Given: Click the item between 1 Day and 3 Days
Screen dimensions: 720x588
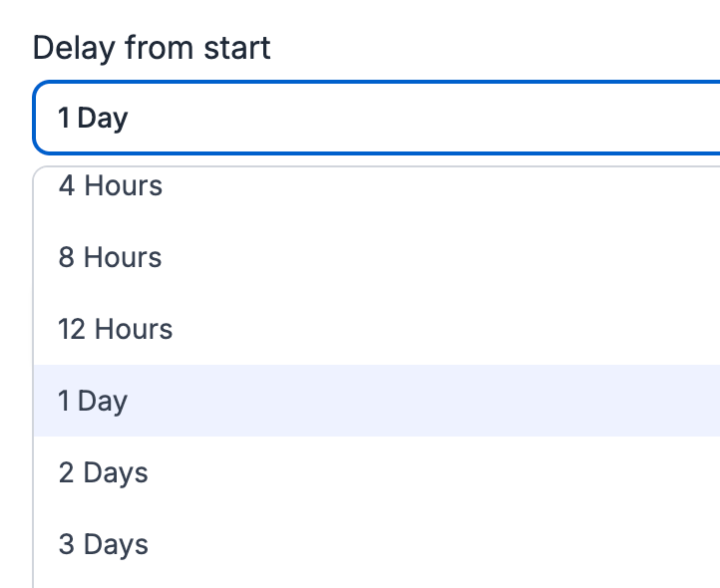Looking at the screenshot, I should (377, 472).
